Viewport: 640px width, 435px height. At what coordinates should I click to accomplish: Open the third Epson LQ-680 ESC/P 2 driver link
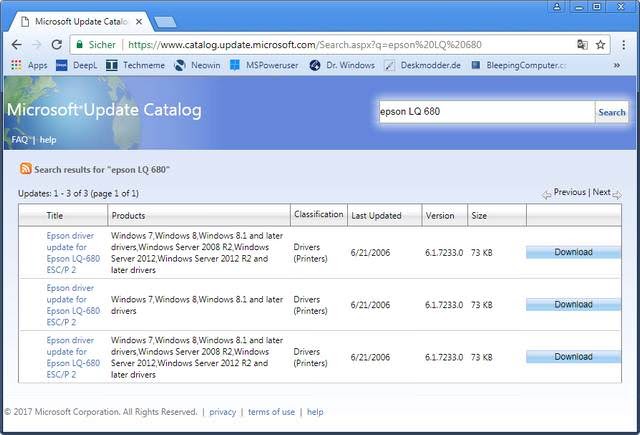73,357
